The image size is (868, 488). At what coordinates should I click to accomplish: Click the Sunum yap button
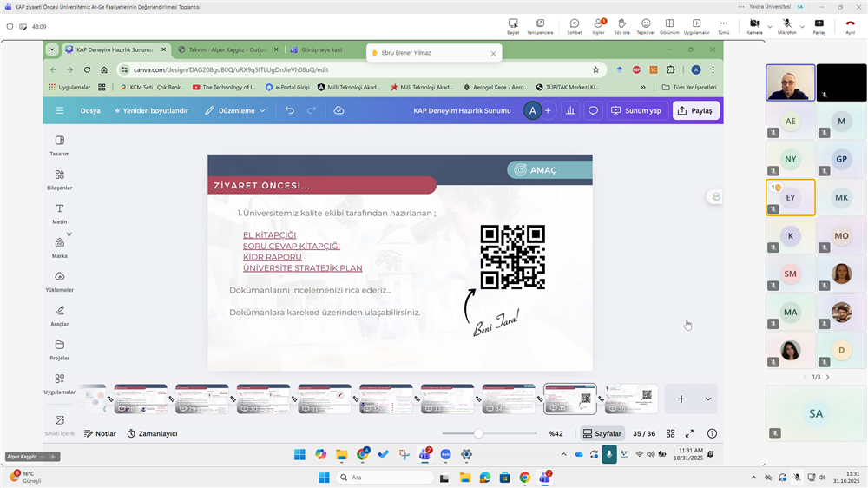coord(636,110)
